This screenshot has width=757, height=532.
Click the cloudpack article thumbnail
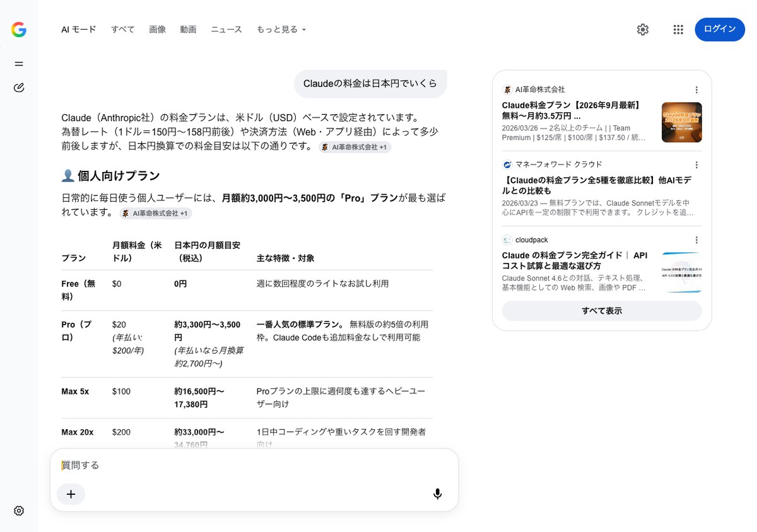(682, 272)
